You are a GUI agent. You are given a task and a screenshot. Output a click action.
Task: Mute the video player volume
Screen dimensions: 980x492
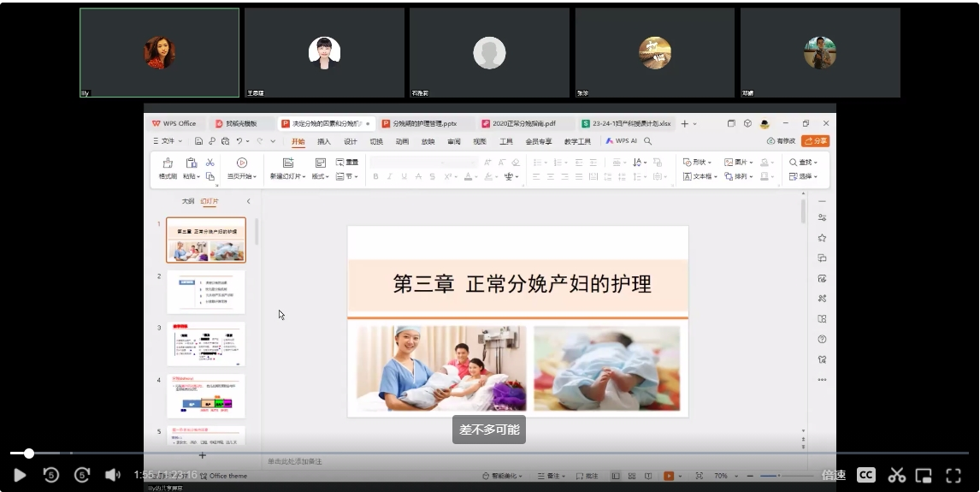coord(112,475)
